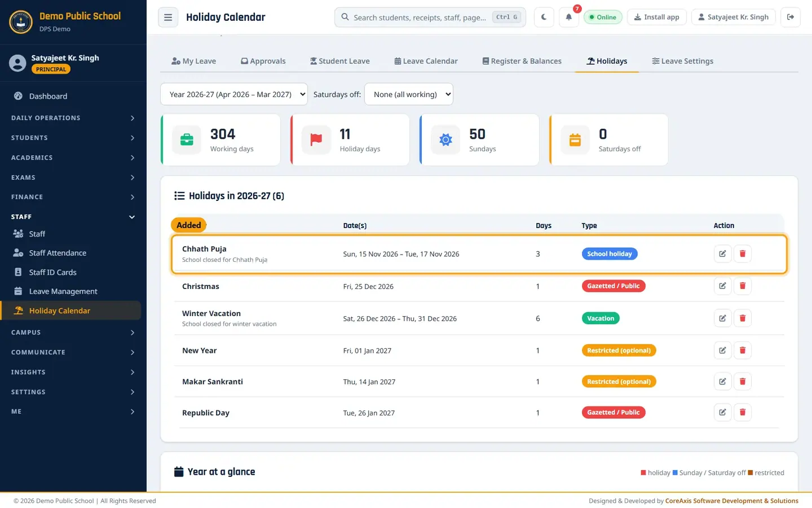Delete the Christmas holiday

743,286
